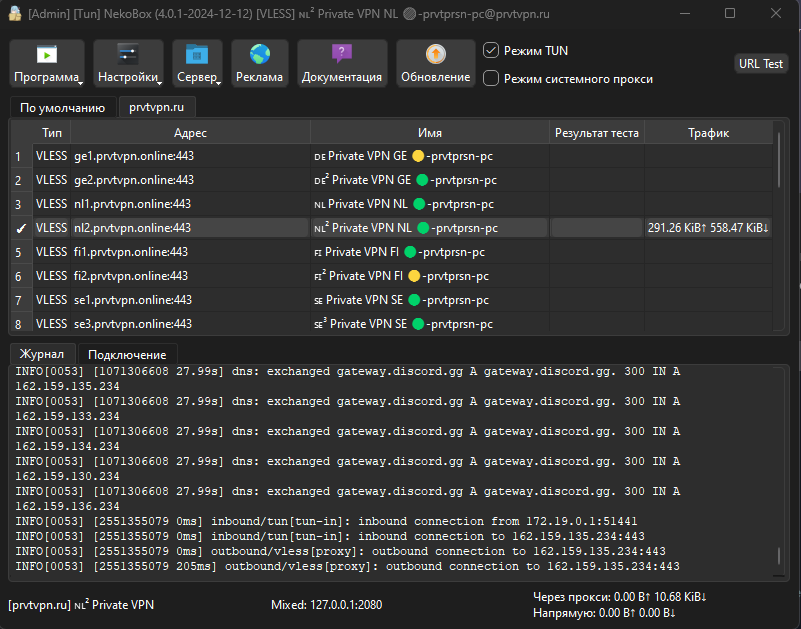
Task: Click the NekoBox app icon in title bar
Action: 14,14
